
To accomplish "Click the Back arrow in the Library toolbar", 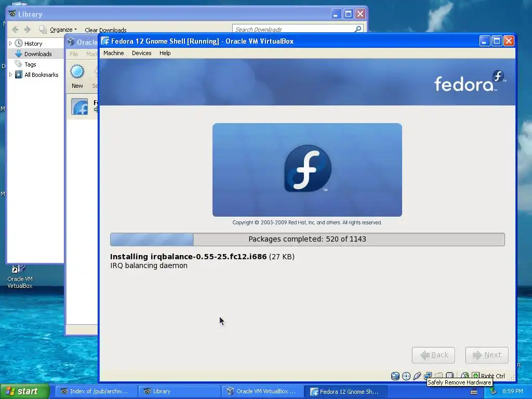I will point(15,30).
